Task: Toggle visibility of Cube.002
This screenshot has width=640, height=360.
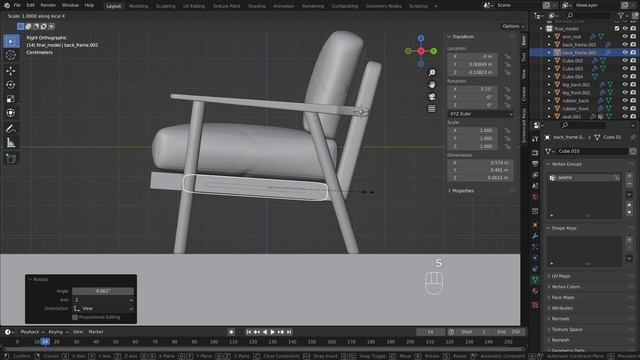Action: tap(624, 60)
